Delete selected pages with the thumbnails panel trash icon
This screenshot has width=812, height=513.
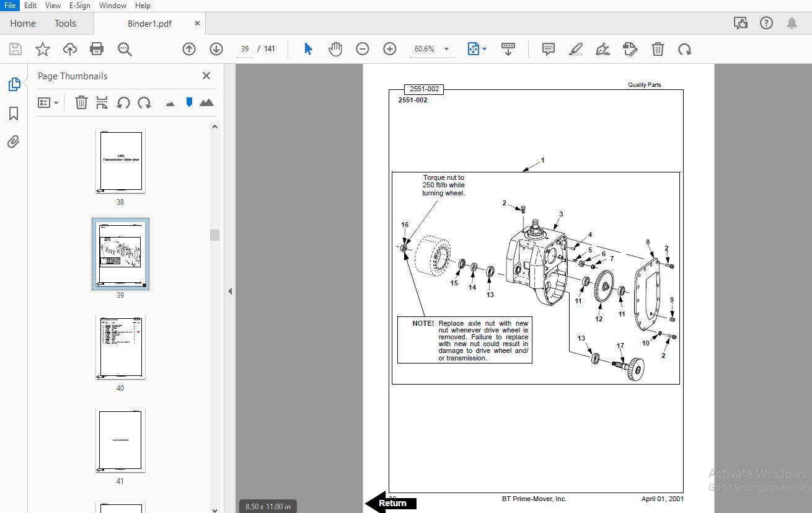(81, 103)
